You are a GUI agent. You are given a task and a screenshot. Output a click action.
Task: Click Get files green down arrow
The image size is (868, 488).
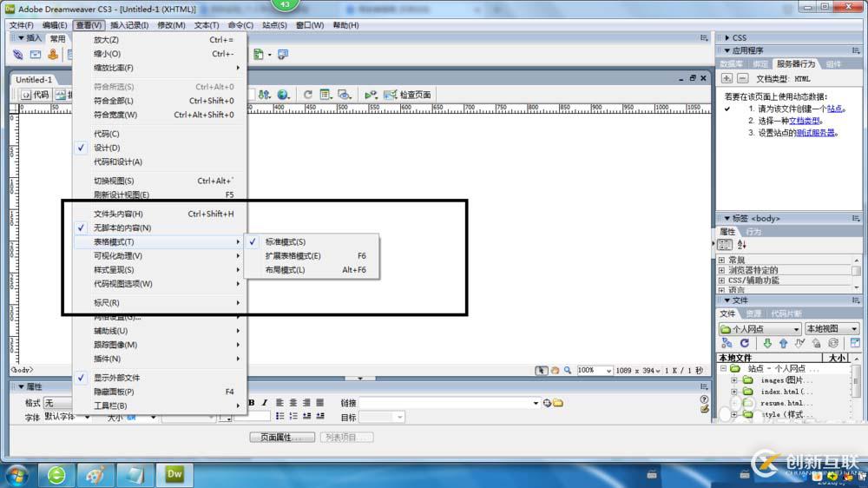coord(767,344)
